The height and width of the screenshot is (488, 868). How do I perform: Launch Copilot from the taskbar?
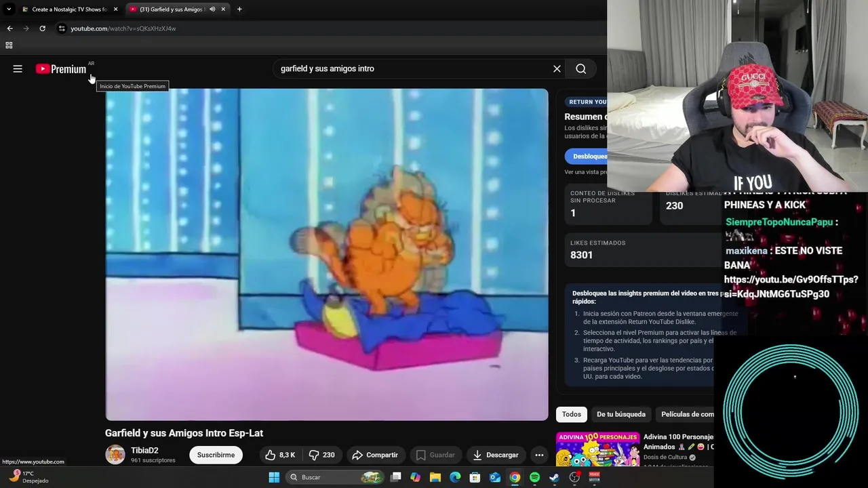(416, 477)
